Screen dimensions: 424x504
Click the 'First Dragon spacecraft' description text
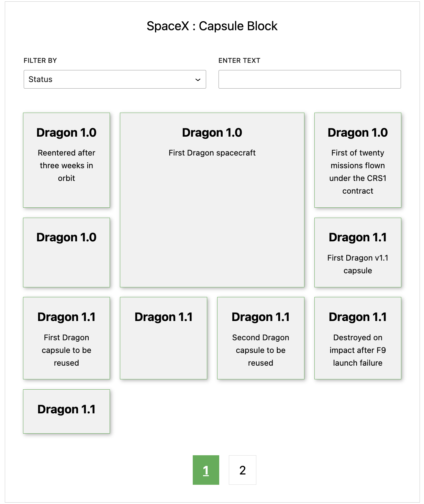[212, 153]
